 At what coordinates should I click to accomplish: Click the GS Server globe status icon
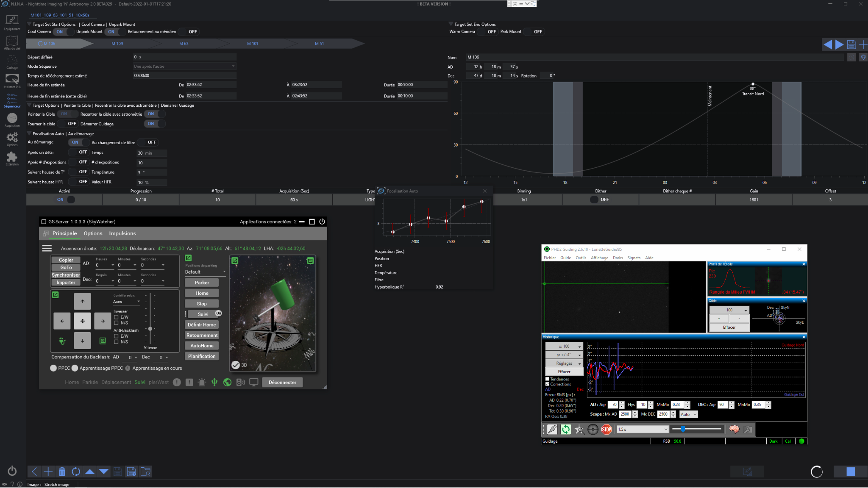(x=227, y=382)
